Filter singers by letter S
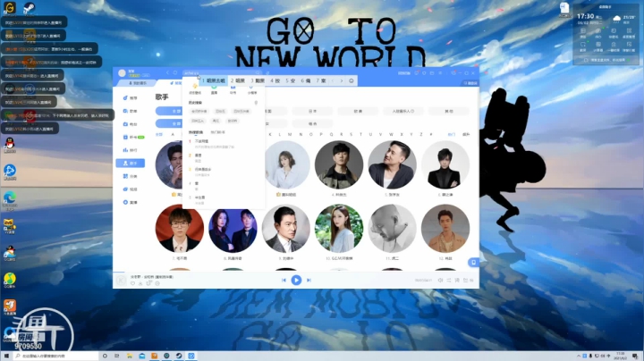This screenshot has height=361, width=644. tap(351, 135)
